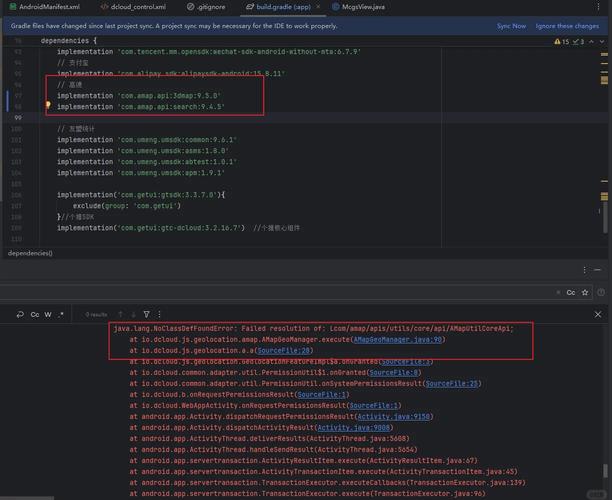Toggle regex option in search bar
This screenshot has width=612, height=500.
[x=60, y=315]
